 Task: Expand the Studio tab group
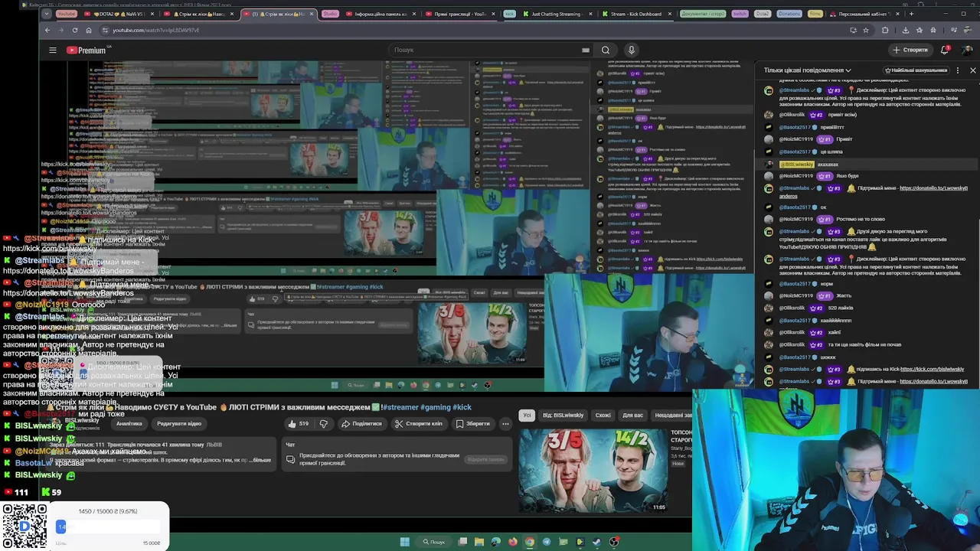[330, 14]
